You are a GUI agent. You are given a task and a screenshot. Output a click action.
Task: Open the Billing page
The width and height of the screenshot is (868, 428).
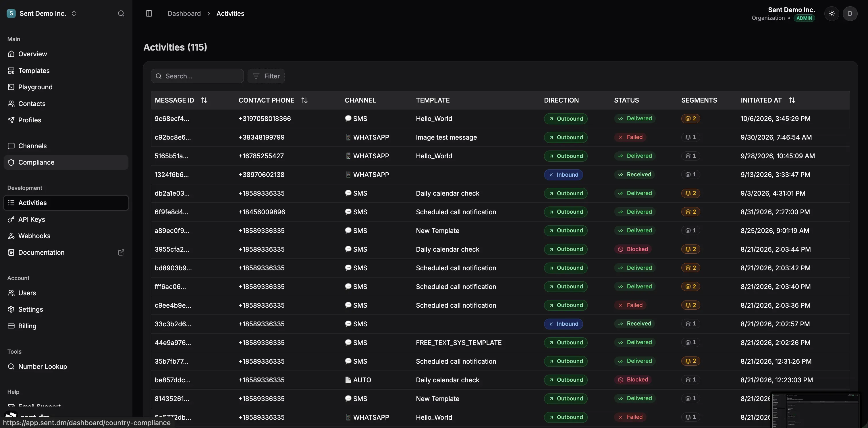click(x=66, y=326)
